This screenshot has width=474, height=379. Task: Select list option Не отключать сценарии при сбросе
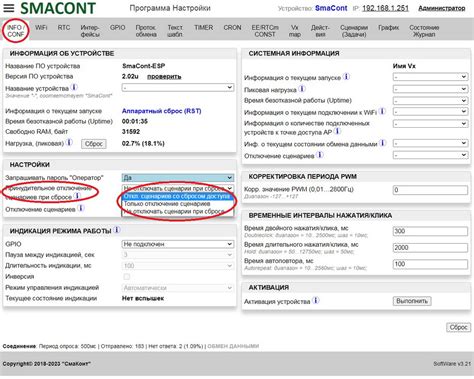pos(178,211)
